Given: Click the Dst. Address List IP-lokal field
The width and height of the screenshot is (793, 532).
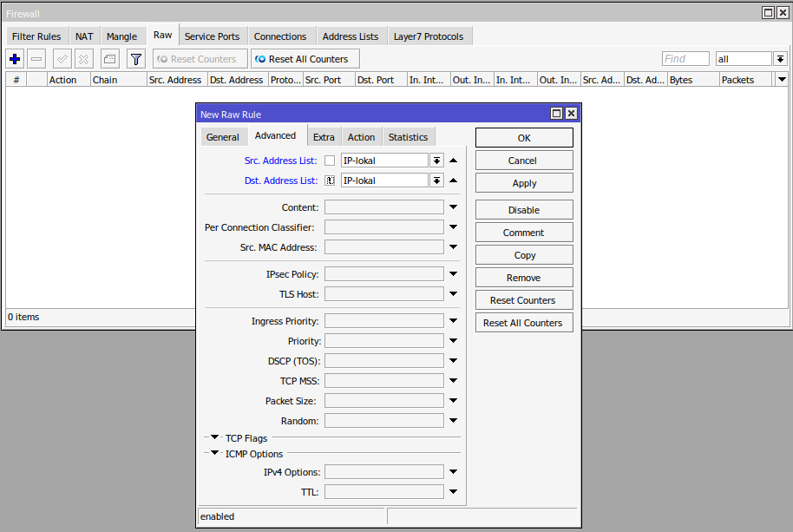Looking at the screenshot, I should [384, 181].
